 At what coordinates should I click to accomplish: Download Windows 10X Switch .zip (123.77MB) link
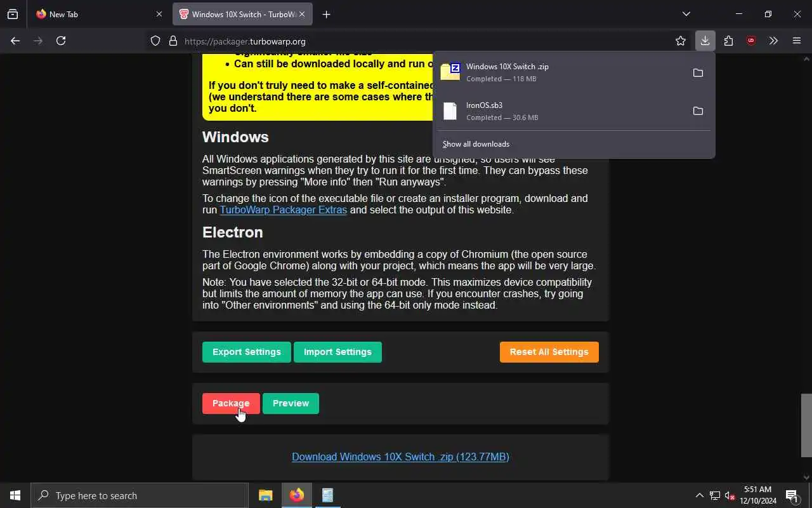pos(400,457)
